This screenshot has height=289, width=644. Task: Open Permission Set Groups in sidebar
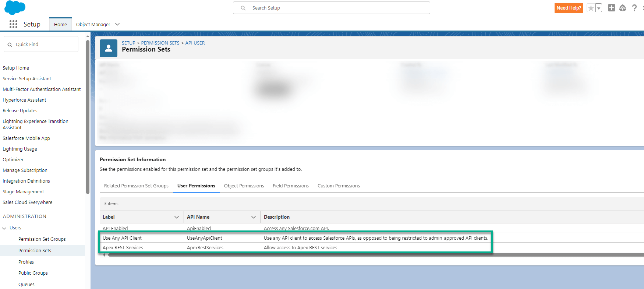tap(42, 239)
